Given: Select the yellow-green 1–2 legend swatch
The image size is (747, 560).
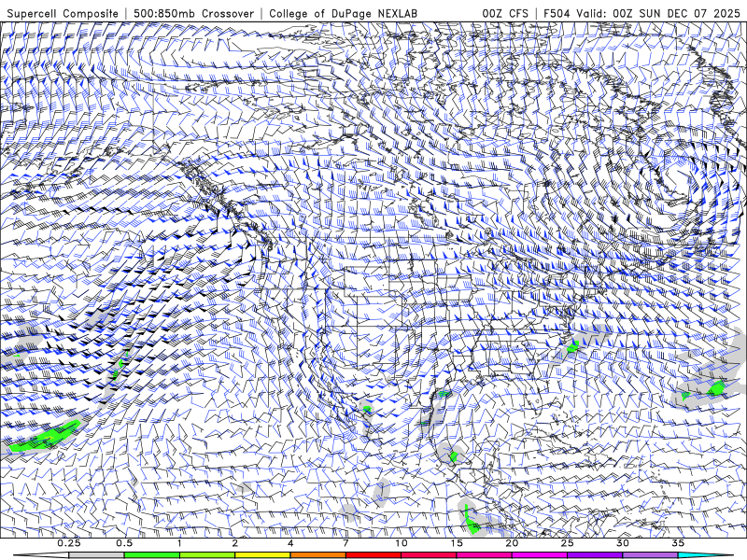Looking at the screenshot, I should 207,555.
